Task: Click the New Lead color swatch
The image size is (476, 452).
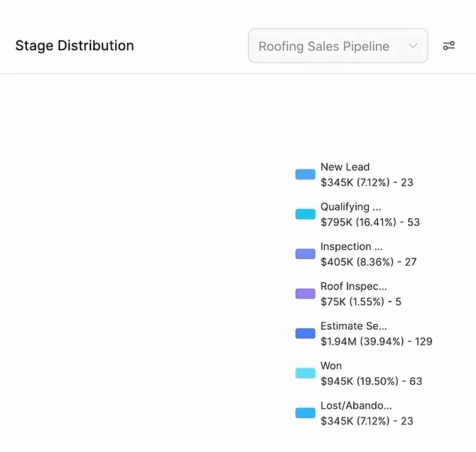Action: tap(305, 174)
